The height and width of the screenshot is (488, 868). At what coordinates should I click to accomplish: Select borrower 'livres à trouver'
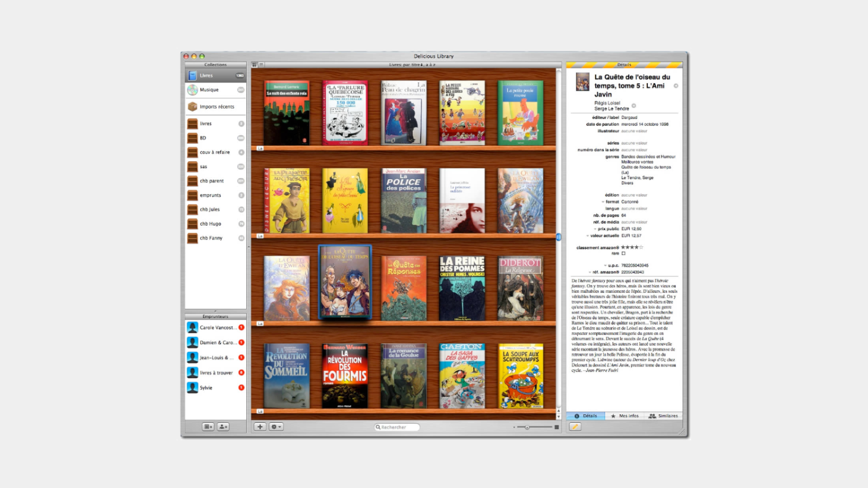pos(215,373)
